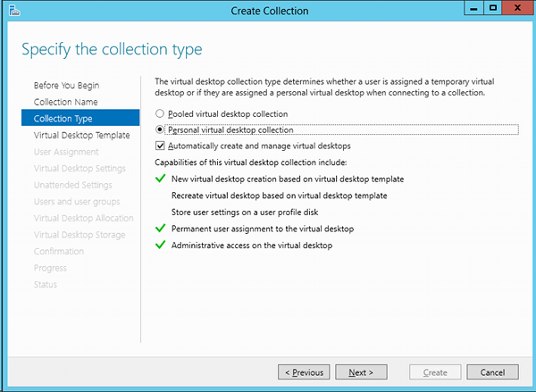Click the Virtual Desktop Storage step
The height and width of the screenshot is (392, 536).
[x=80, y=235]
